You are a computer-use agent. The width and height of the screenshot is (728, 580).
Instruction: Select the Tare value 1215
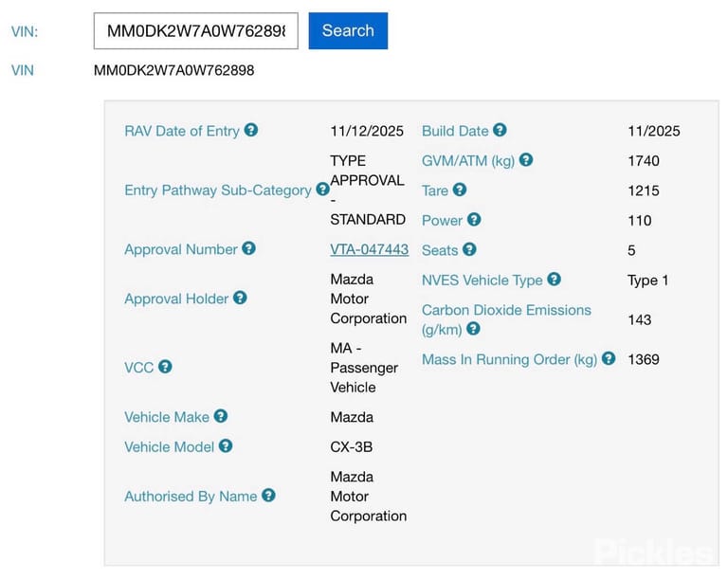click(x=644, y=190)
